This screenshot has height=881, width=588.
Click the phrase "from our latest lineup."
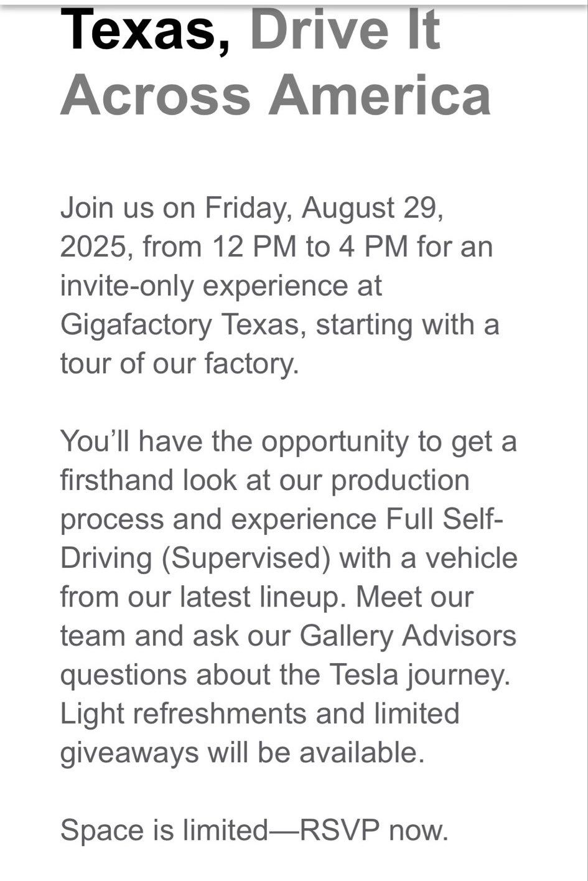click(x=205, y=597)
